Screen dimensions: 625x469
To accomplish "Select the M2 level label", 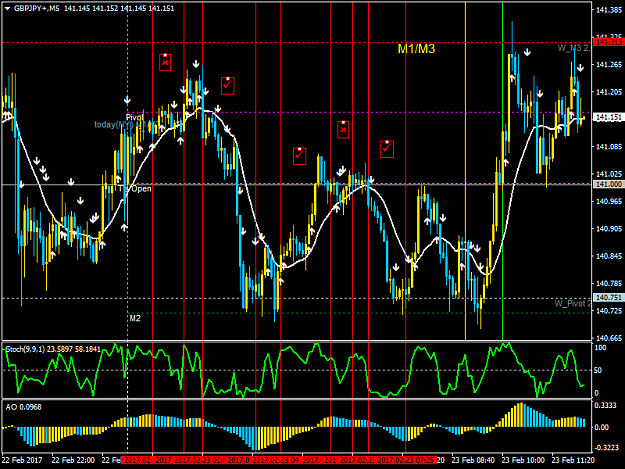I will [135, 318].
